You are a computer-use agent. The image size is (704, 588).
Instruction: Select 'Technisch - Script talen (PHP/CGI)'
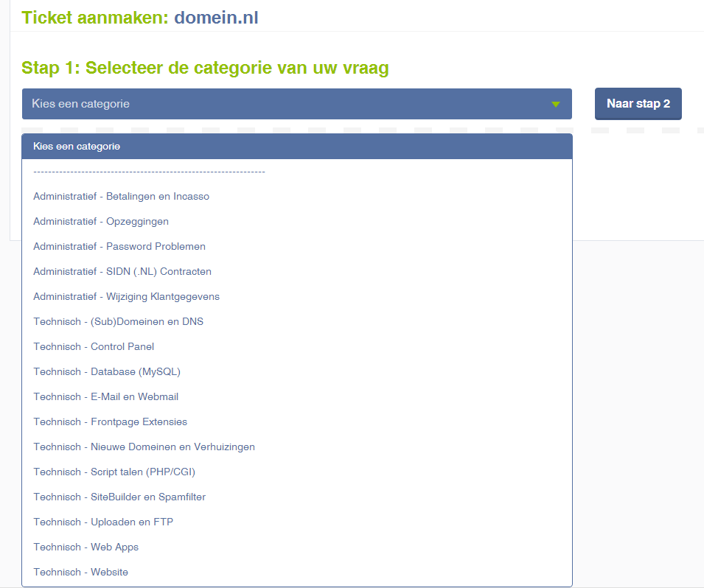tap(297, 472)
